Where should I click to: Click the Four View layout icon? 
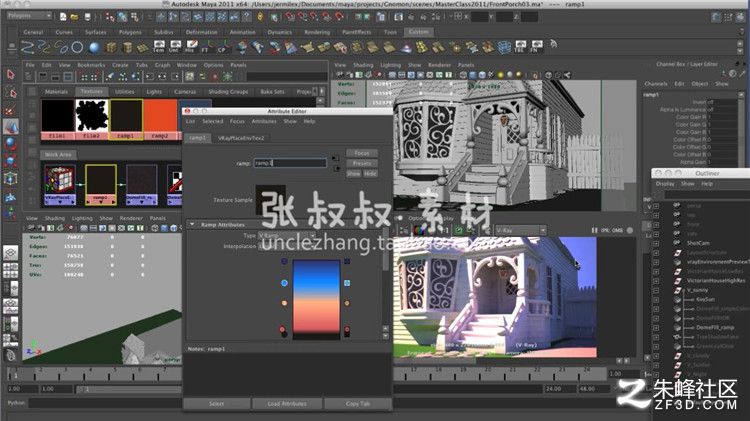pos(11,271)
